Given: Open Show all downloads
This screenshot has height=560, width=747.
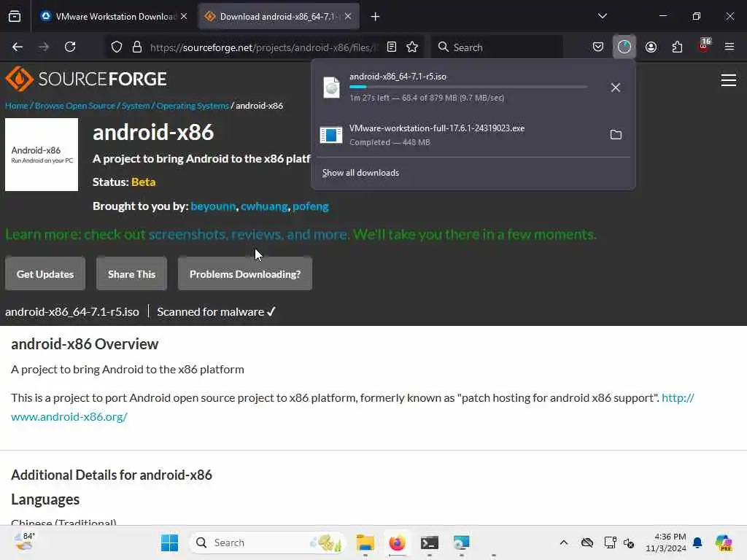Looking at the screenshot, I should (360, 173).
